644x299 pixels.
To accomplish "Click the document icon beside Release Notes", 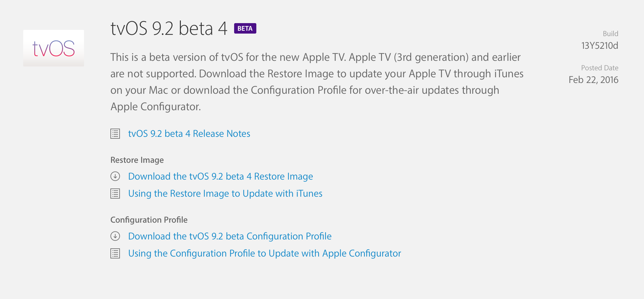I will click(115, 134).
